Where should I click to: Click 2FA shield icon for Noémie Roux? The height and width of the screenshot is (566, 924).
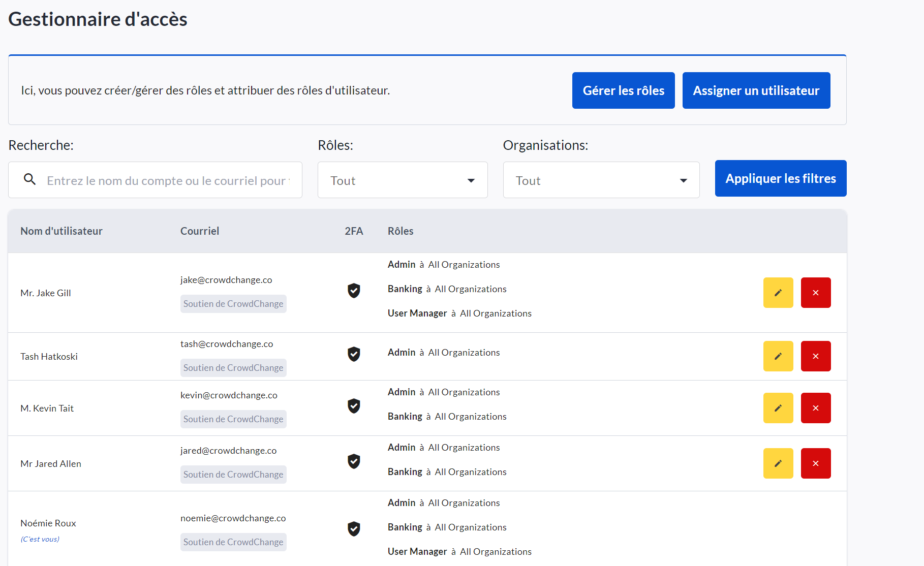[x=354, y=529]
